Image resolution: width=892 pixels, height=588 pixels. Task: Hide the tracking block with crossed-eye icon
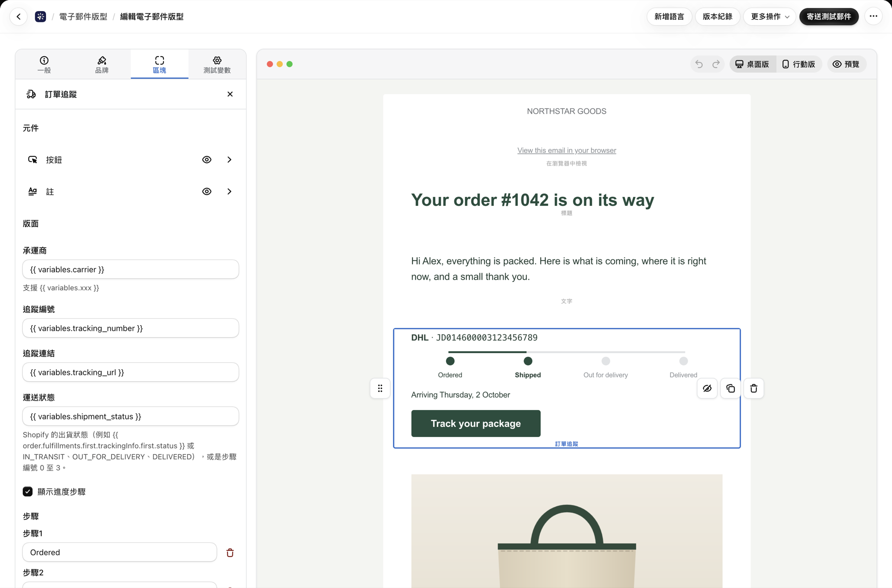coord(707,388)
